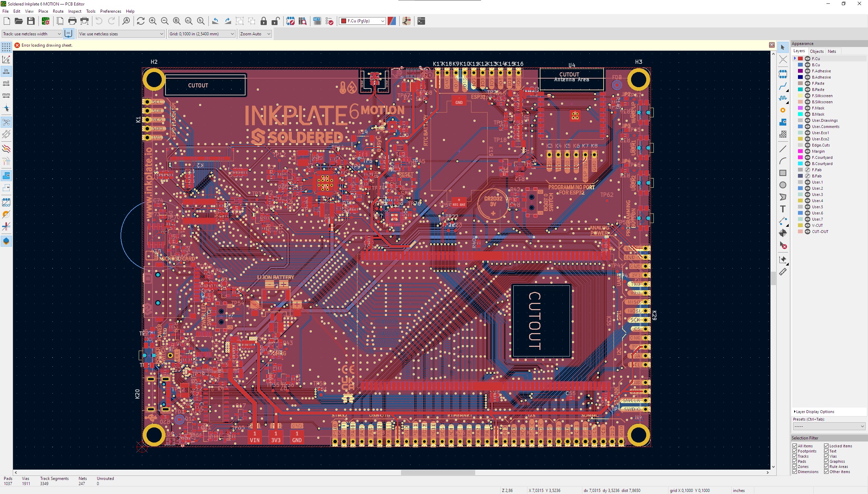Select the Measure tool ruler icon

783,272
